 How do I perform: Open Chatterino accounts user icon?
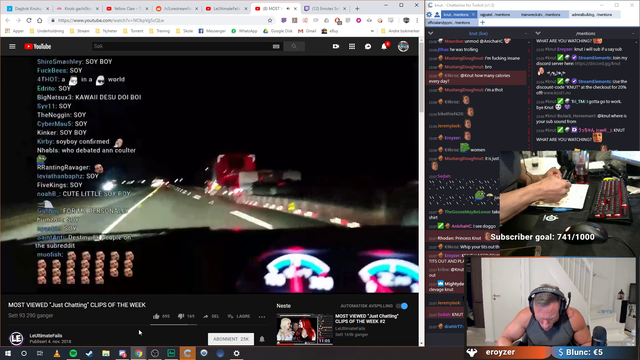click(x=437, y=15)
